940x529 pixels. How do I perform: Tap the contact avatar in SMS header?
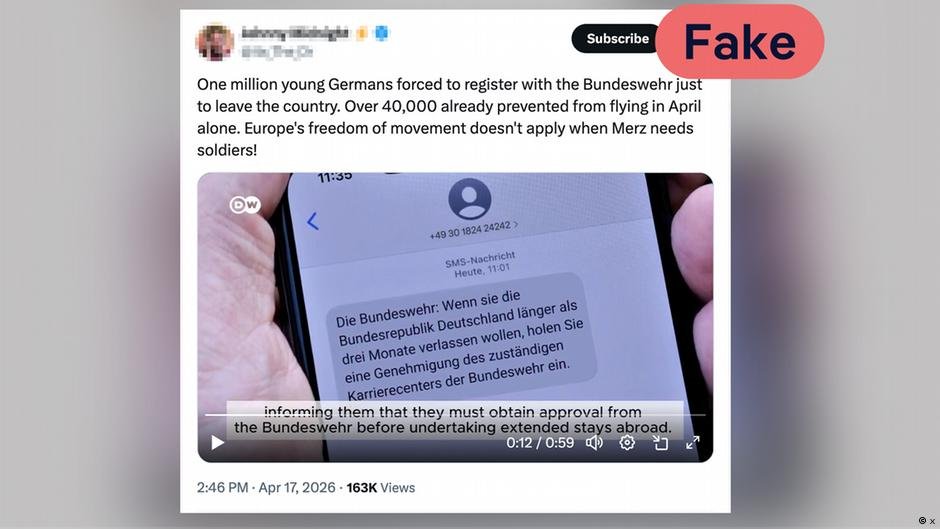pos(469,199)
